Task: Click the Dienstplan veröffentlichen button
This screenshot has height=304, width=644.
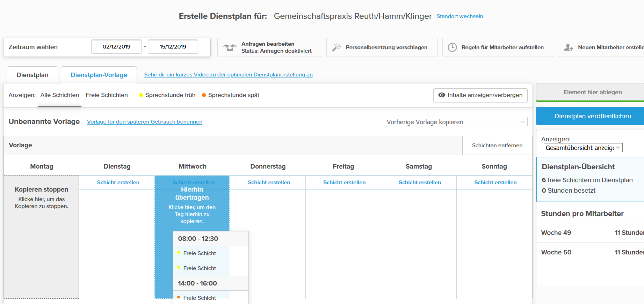Action: coord(592,116)
